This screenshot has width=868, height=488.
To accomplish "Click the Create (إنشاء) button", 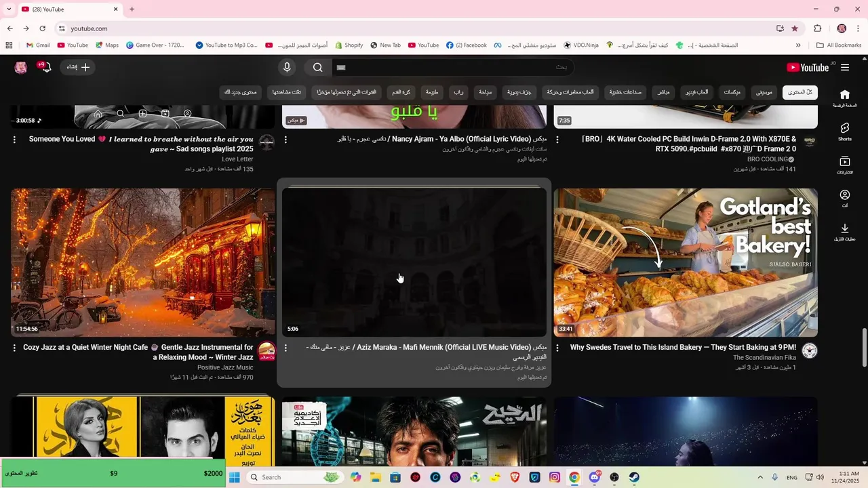I will tap(78, 67).
